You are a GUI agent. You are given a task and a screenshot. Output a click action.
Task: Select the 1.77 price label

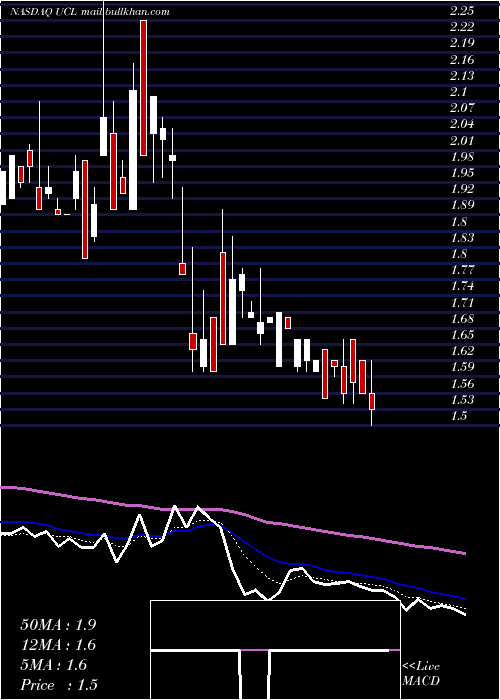(x=462, y=271)
